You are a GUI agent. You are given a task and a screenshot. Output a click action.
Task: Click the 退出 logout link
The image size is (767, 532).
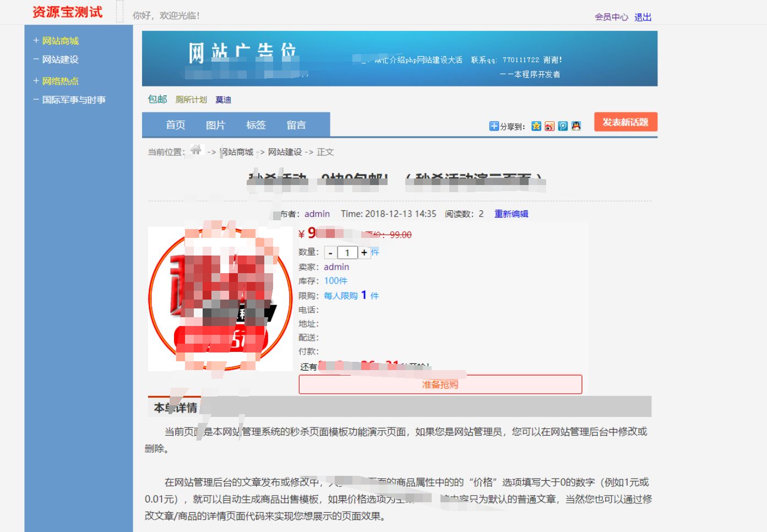643,17
